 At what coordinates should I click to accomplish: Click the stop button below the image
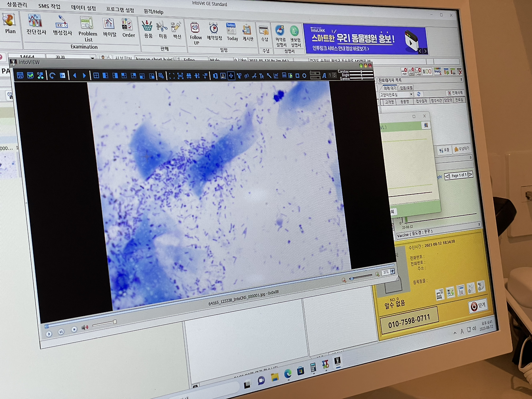coord(74,329)
